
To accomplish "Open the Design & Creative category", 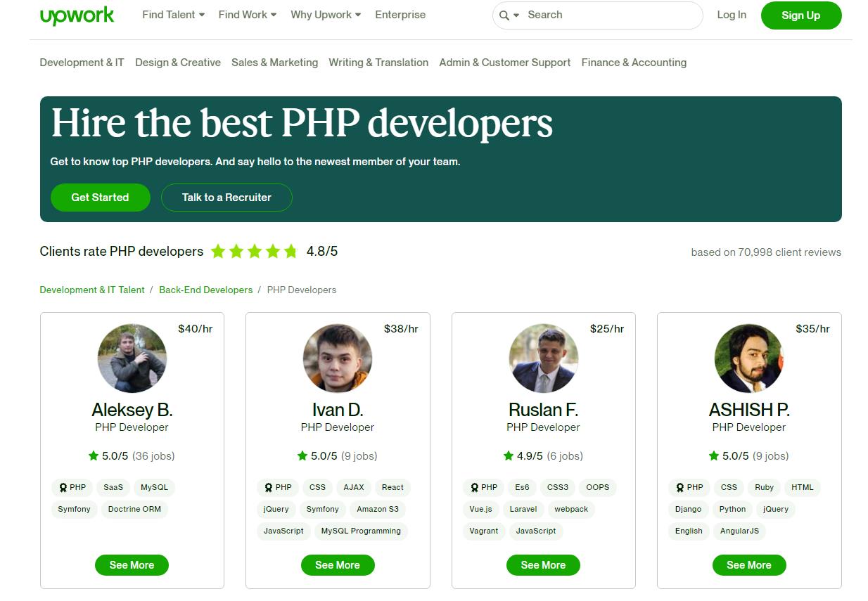I will (x=178, y=63).
